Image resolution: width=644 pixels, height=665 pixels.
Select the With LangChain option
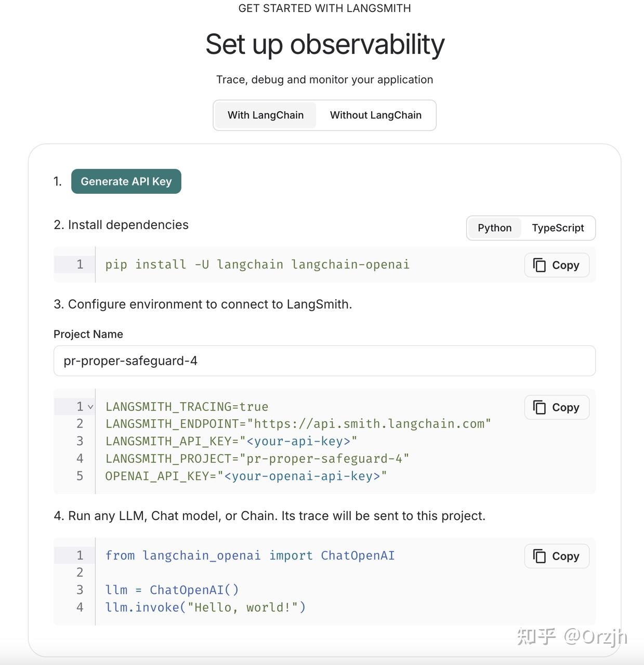coord(265,115)
